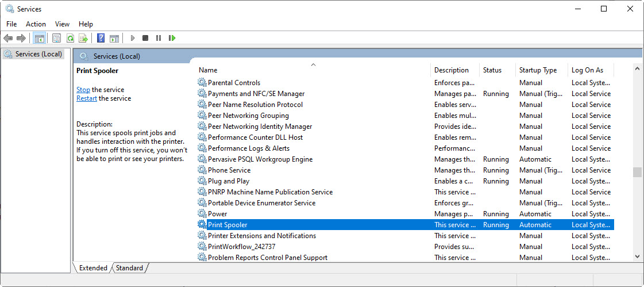Screen dimensions: 644x287
Task: Open the blue Help icon in the toolbar
Action: tap(101, 39)
